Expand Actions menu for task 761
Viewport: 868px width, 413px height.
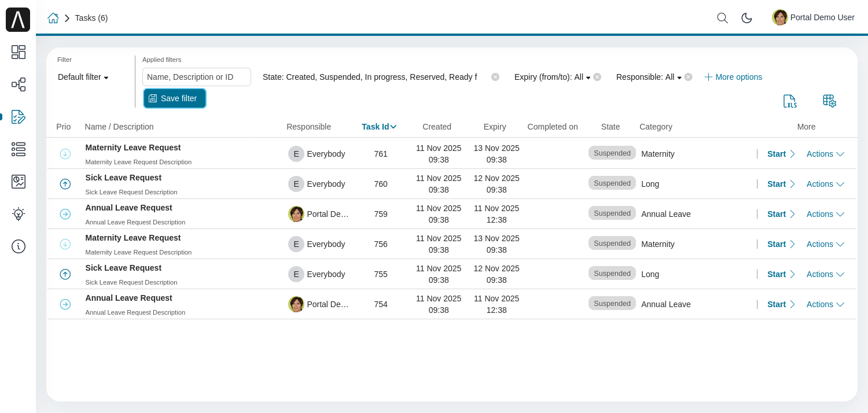825,154
